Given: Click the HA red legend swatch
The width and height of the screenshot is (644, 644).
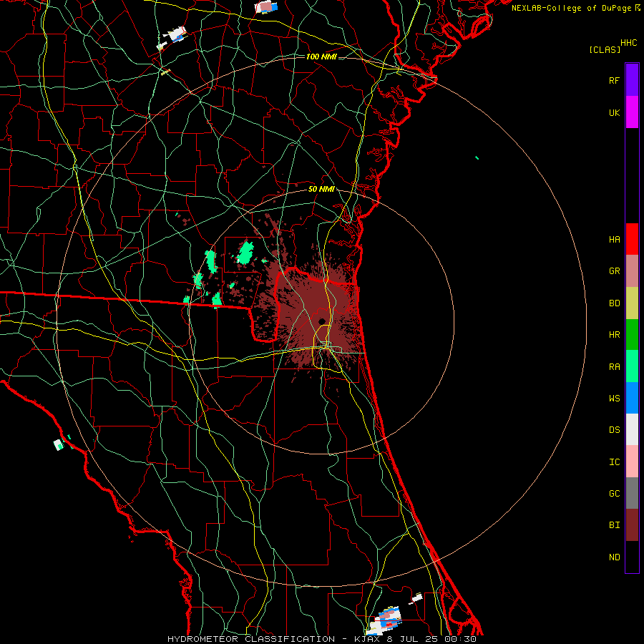Looking at the screenshot, I should [x=632, y=239].
